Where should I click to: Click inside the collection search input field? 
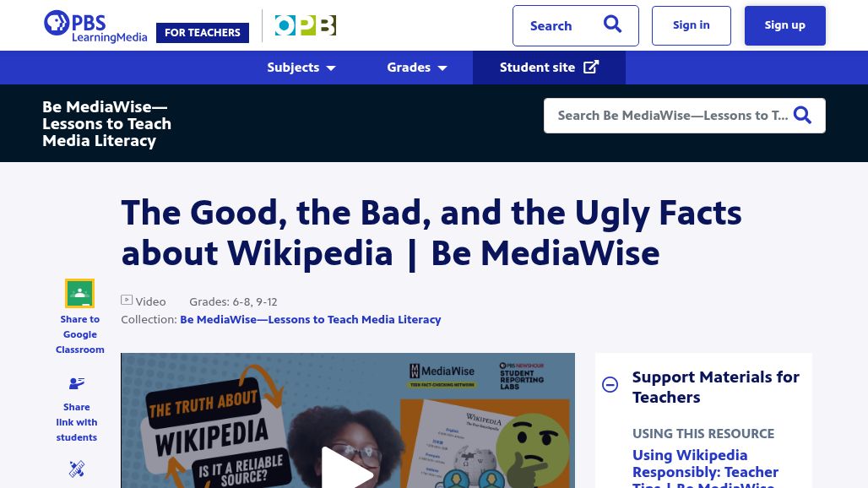tap(667, 115)
